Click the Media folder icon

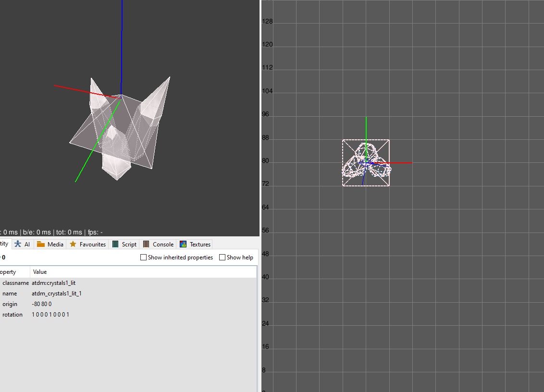tap(41, 244)
